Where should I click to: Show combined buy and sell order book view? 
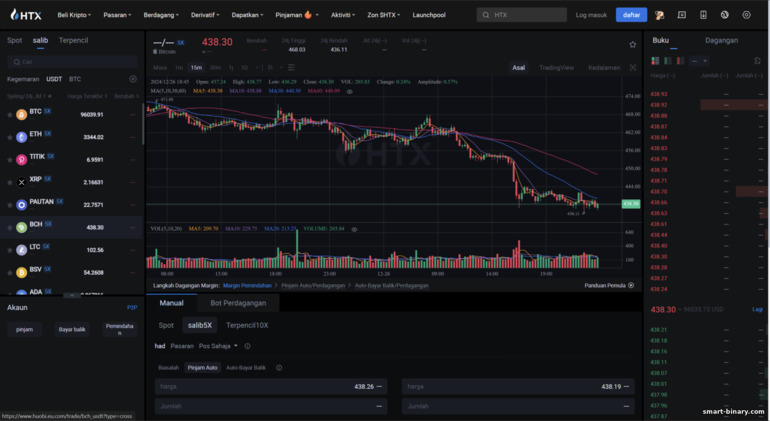[x=655, y=61]
